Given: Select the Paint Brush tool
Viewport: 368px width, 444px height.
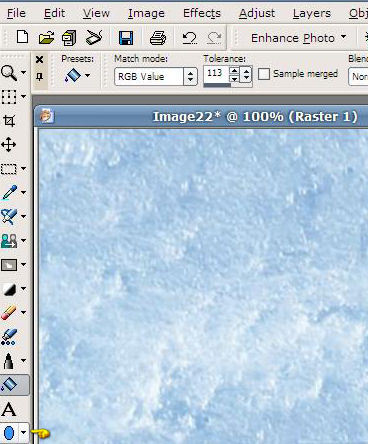Looking at the screenshot, I should coord(9,217).
